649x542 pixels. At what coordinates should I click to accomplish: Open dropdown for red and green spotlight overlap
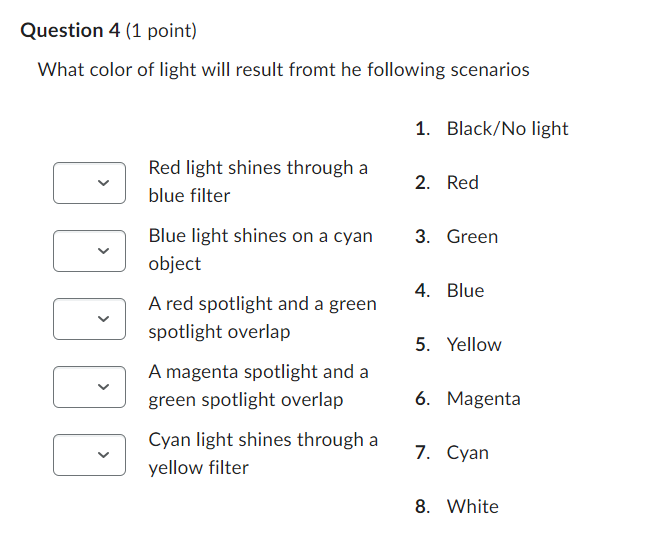pyautogui.click(x=89, y=318)
